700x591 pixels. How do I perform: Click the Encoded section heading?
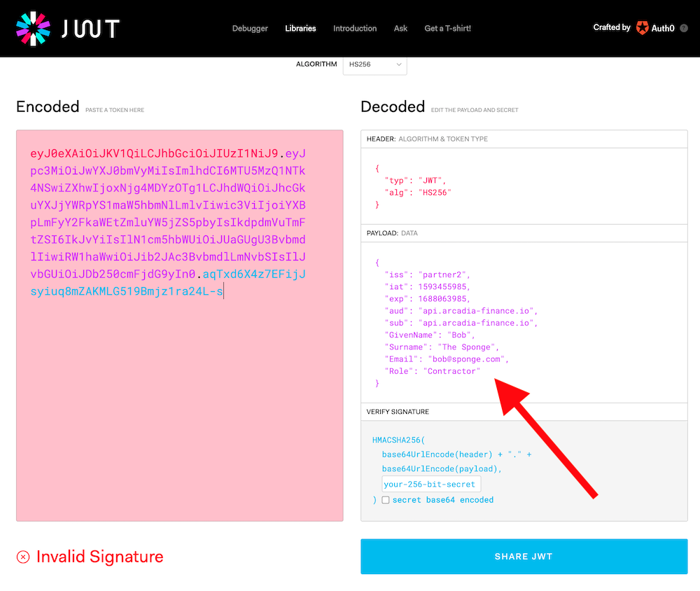click(48, 106)
